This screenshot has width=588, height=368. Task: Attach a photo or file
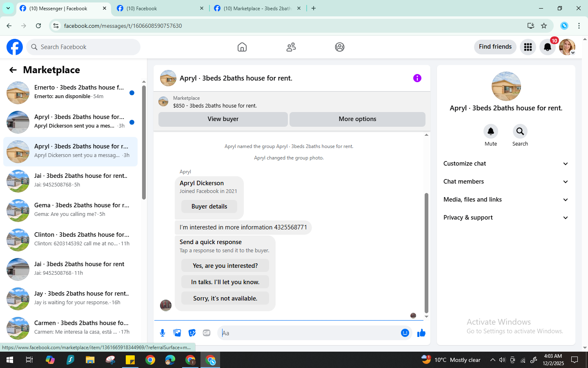(177, 333)
